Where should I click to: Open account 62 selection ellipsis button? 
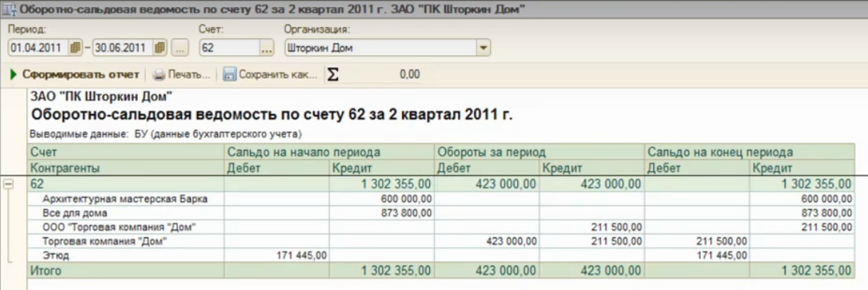(267, 48)
